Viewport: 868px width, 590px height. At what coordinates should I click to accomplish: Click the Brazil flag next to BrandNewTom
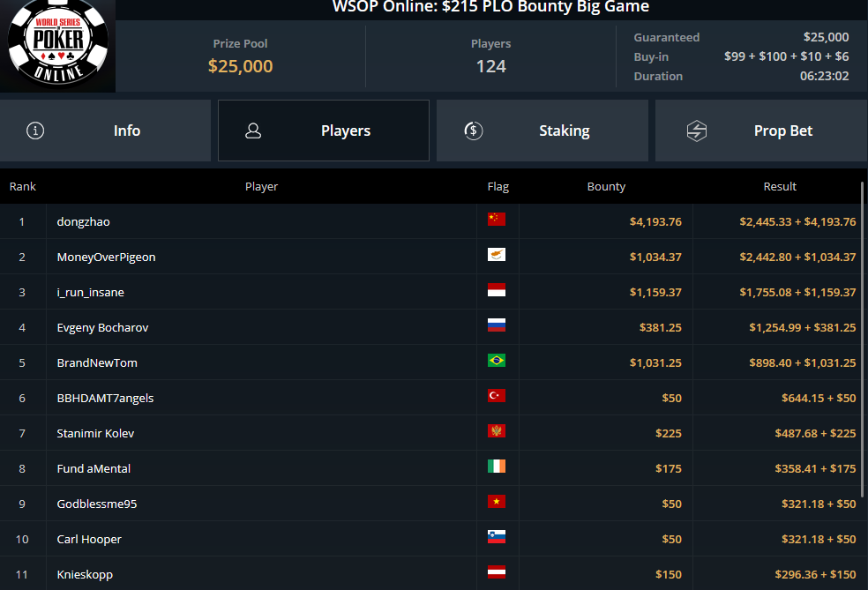point(497,361)
